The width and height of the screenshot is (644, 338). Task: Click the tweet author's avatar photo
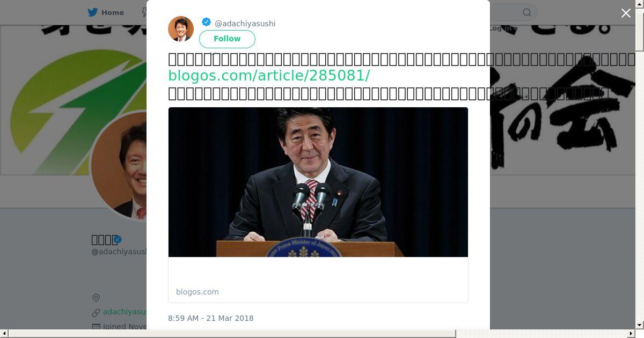coord(181,29)
